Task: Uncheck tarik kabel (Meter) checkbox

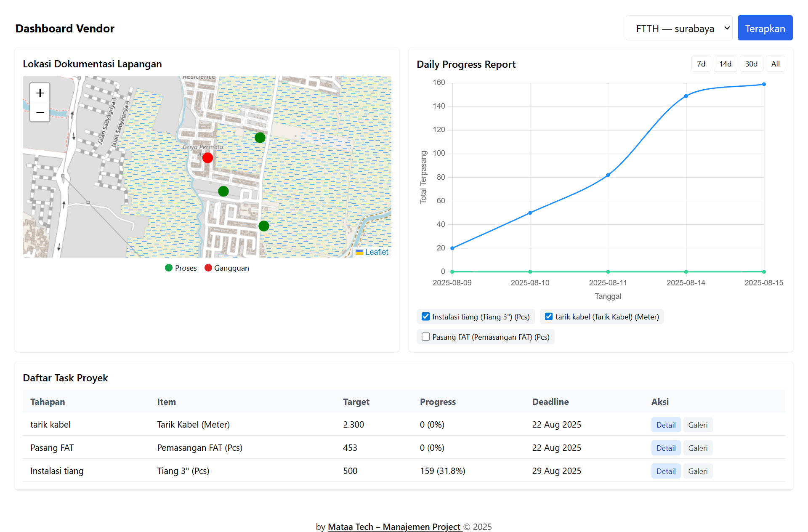Action: coord(549,317)
